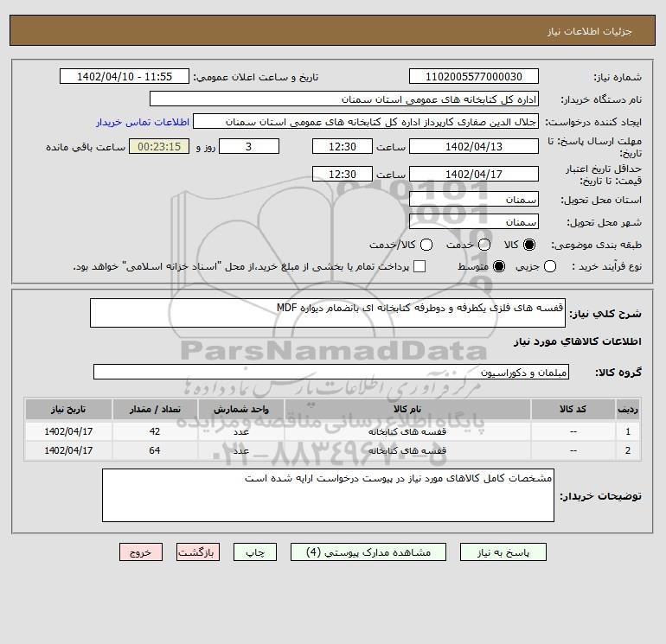
Task: Click the response deadline date 1402/04/13
Action: (x=474, y=146)
